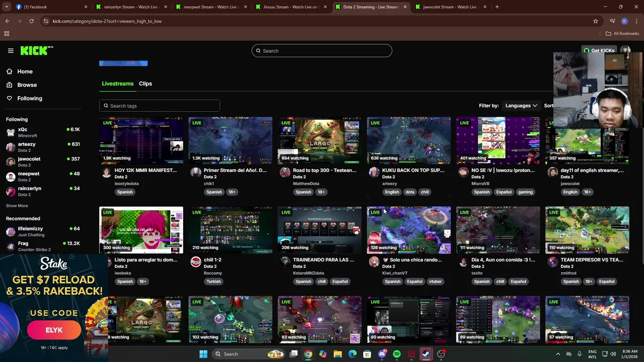
Task: Open the taskbar clock and date
Action: tap(628, 354)
